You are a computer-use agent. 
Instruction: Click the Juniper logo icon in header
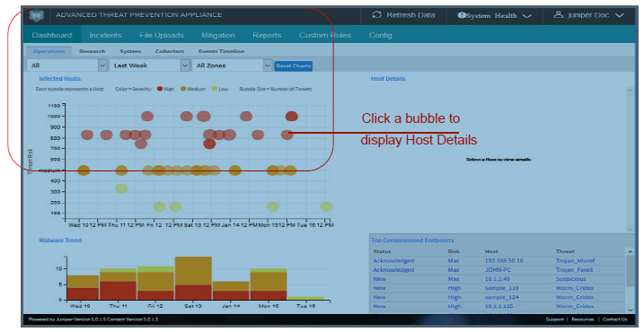37,15
